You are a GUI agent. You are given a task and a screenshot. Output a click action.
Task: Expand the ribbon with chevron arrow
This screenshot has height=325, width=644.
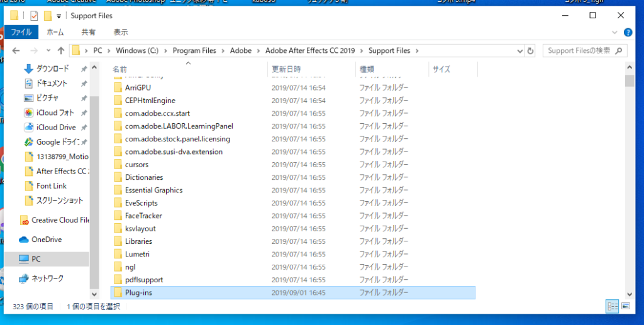coord(616,32)
